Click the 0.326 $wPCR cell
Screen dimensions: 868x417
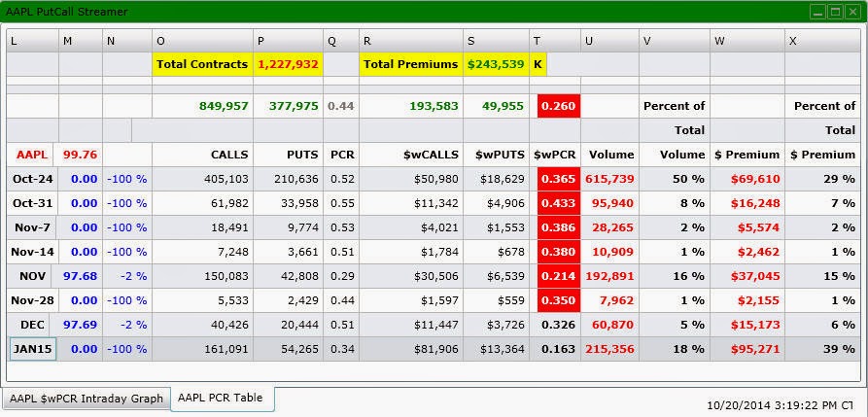(555, 325)
